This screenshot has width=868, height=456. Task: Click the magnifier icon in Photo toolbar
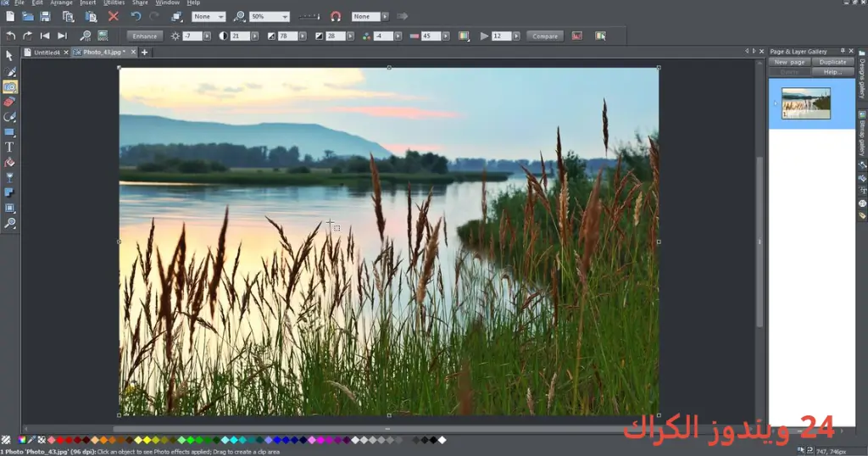86,36
